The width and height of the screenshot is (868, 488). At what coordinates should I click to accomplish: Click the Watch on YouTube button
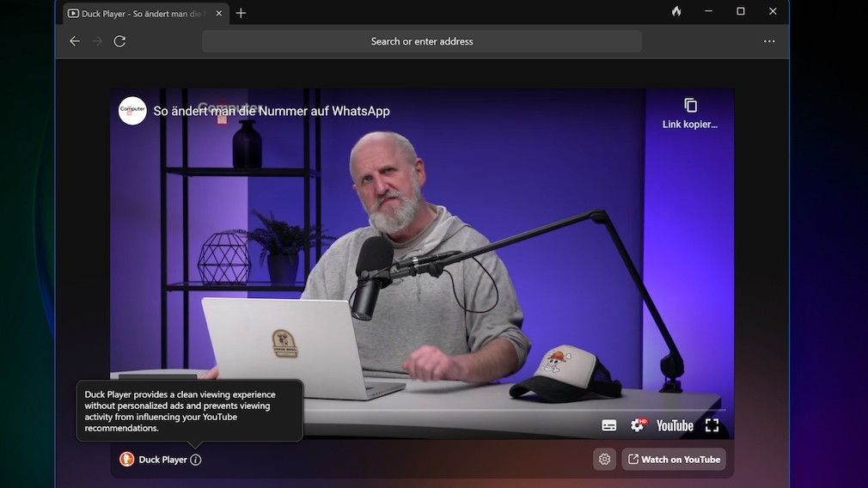tap(674, 460)
